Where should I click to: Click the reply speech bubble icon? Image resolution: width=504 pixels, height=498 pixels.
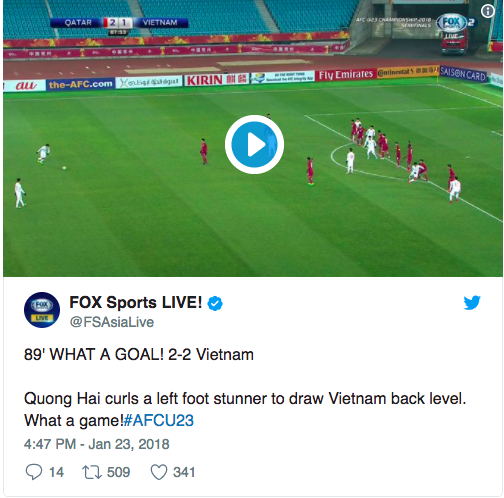tap(34, 472)
